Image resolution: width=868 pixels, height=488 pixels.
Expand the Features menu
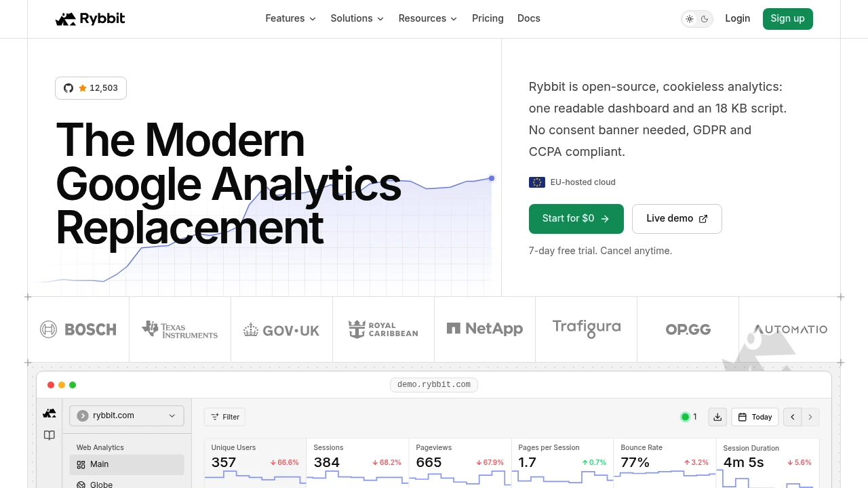coord(291,18)
